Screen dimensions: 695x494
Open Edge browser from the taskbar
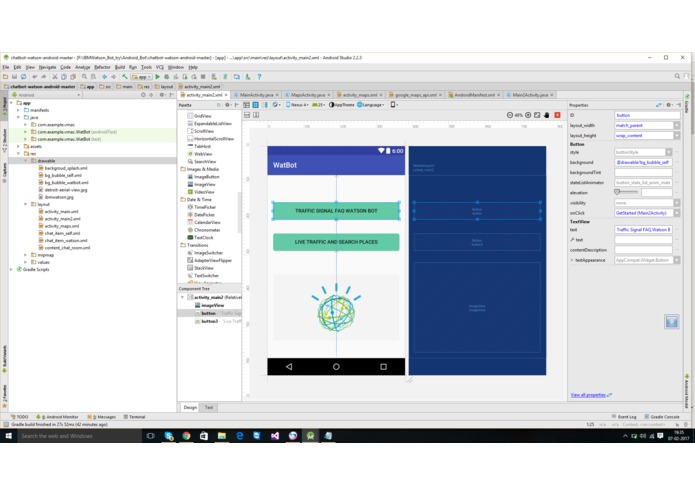point(240,436)
